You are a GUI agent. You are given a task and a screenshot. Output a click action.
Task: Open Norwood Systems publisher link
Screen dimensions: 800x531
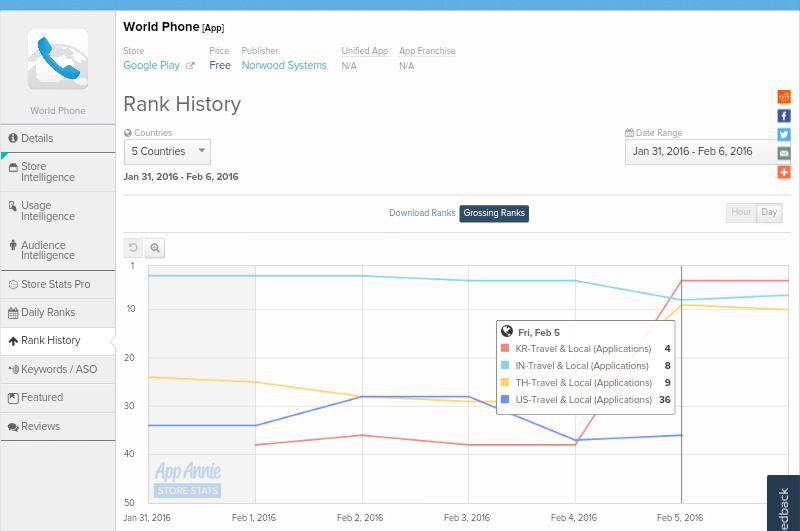coord(284,66)
